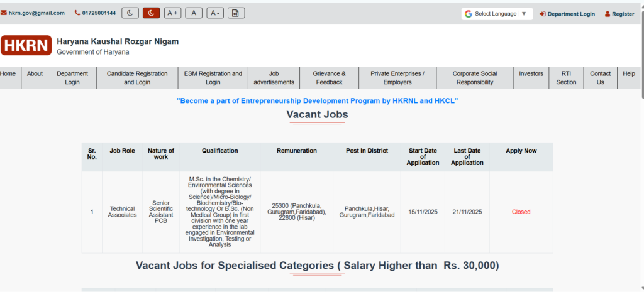Screen dimensions: 644x292
Task: Click the hkrn.gov@gmail.com email address
Action: click(36, 13)
